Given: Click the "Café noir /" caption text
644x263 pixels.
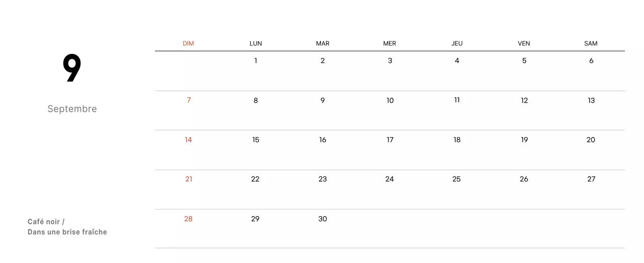Looking at the screenshot, I should point(46,222).
